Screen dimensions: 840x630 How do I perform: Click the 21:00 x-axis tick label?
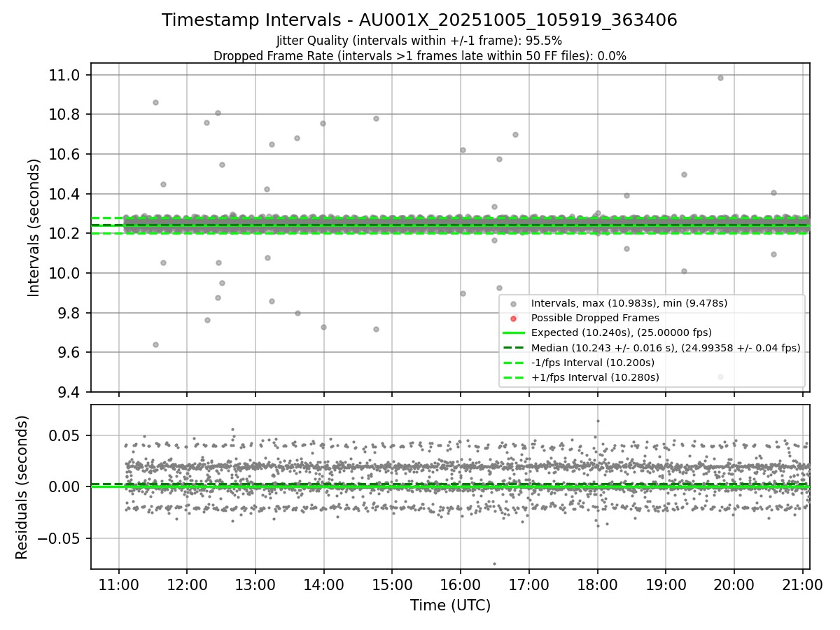[x=802, y=584]
